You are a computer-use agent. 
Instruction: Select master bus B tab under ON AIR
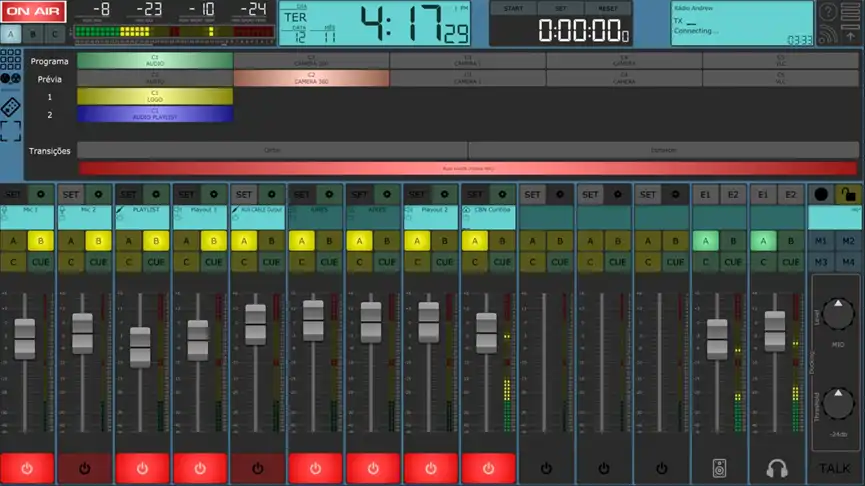click(33, 34)
